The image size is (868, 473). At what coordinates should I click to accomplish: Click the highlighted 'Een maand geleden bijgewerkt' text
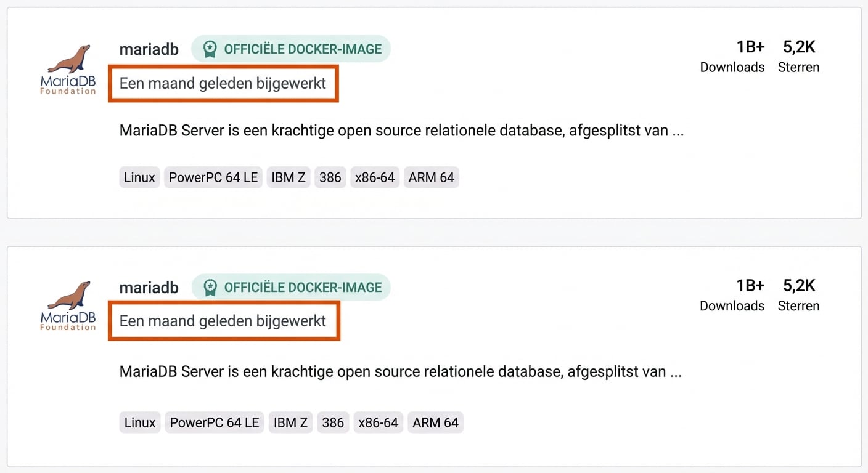click(223, 83)
